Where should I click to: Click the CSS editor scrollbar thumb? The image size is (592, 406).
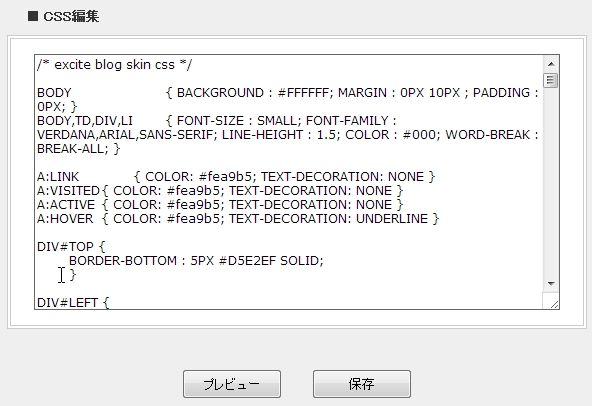click(551, 80)
